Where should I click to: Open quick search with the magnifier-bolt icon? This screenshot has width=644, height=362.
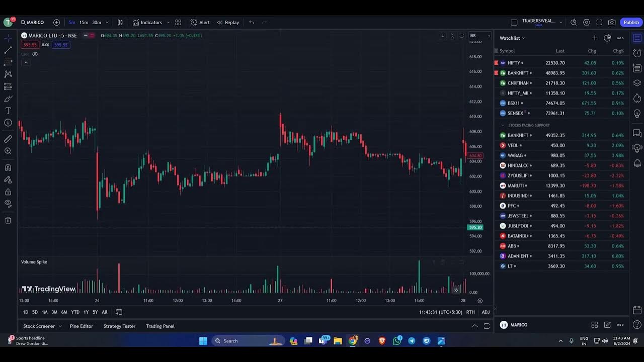pos(574,22)
